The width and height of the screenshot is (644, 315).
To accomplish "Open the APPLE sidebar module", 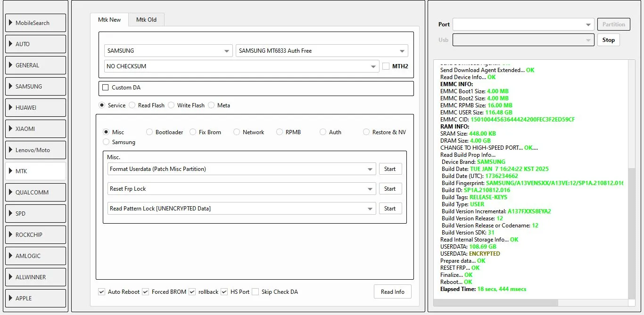I will point(35,298).
